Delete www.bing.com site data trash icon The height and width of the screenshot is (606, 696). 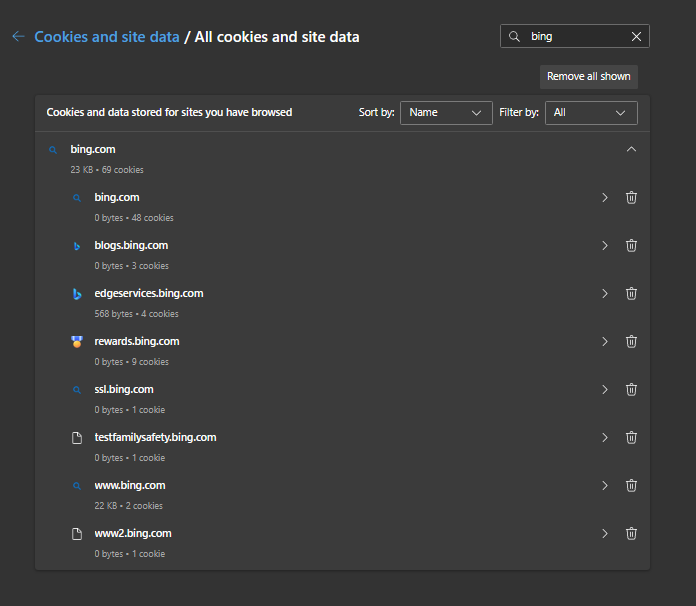point(631,486)
